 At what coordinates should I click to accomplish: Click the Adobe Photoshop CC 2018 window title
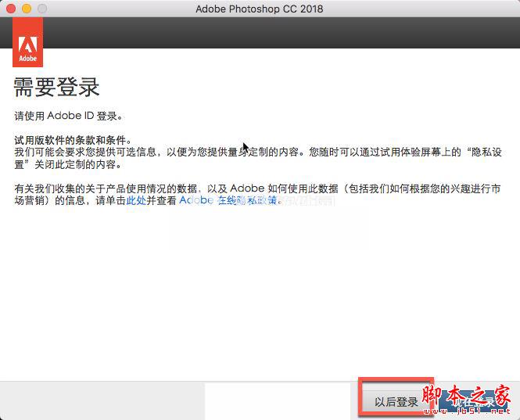[x=260, y=9]
